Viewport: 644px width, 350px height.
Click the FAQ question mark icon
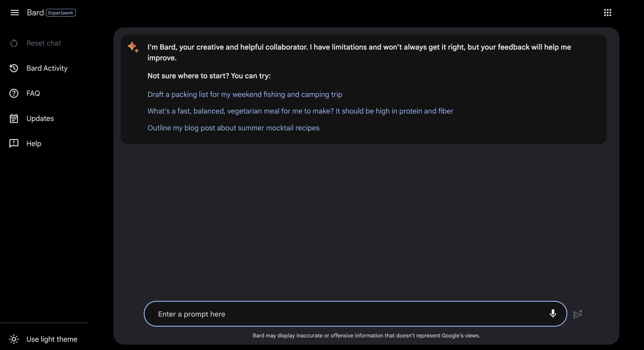(x=14, y=93)
